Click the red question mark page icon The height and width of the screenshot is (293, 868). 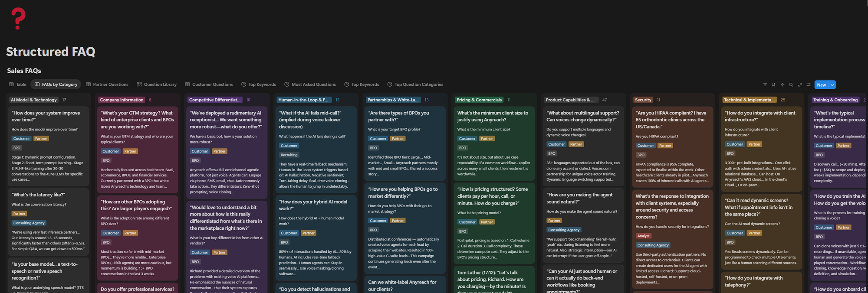[x=18, y=19]
